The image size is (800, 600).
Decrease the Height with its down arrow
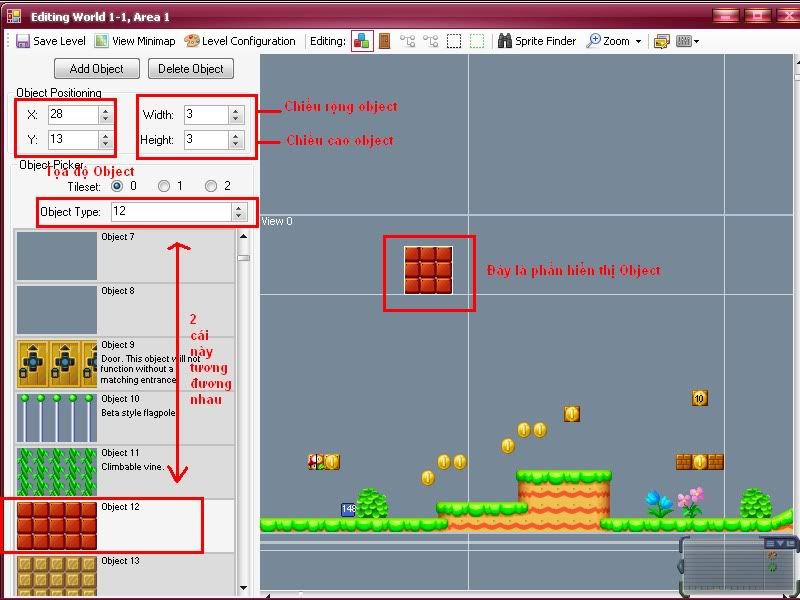(x=236, y=144)
